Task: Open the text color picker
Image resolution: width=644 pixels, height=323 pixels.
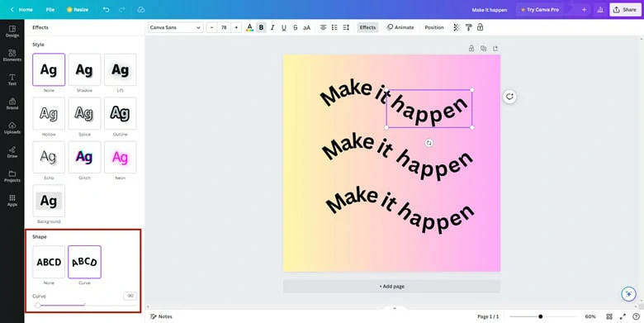Action: tap(249, 27)
